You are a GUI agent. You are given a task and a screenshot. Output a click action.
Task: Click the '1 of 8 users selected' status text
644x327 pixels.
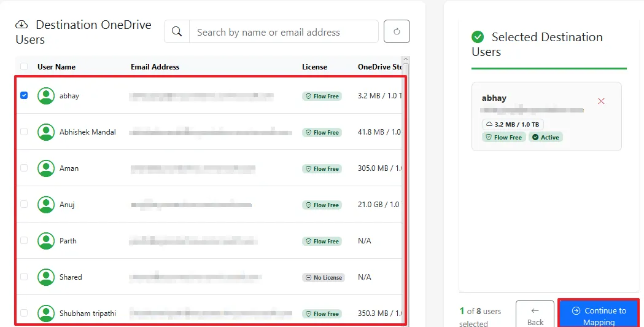[480, 317]
